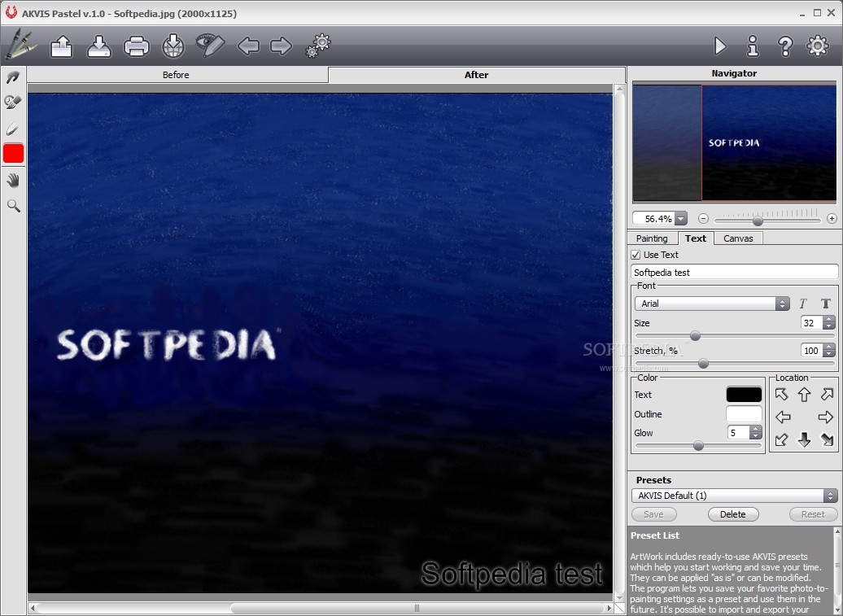Open an image with the upload arrow icon
Image resolution: width=843 pixels, height=616 pixels.
(x=61, y=46)
